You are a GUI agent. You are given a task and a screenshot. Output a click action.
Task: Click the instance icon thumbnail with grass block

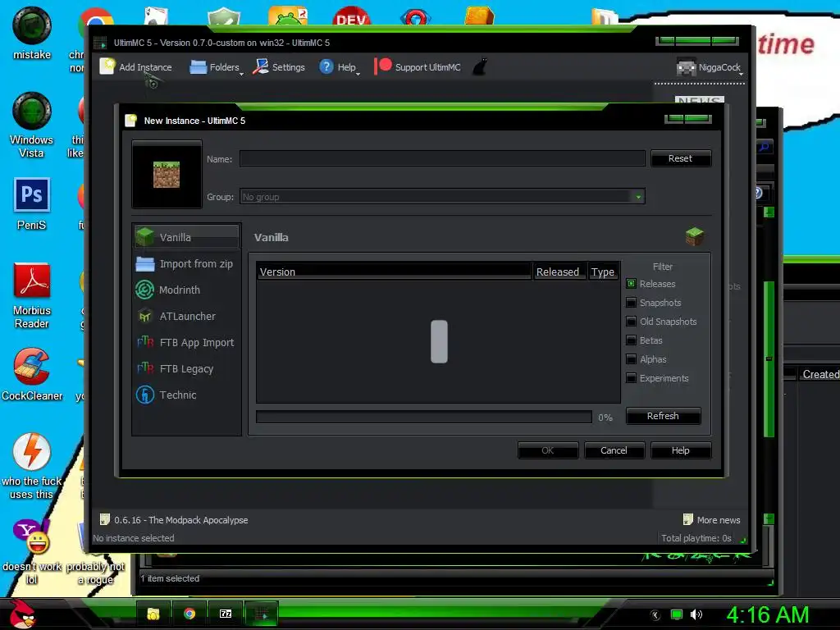click(167, 175)
